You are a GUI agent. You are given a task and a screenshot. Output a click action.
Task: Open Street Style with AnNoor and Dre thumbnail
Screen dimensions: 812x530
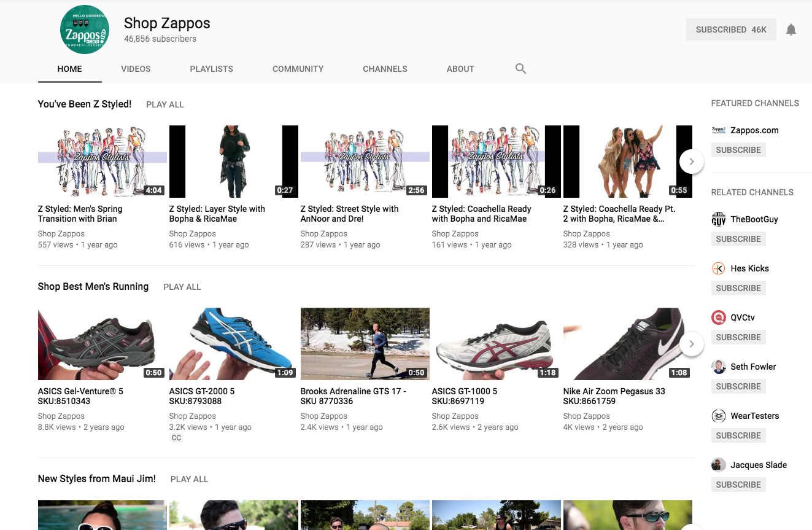[365, 162]
